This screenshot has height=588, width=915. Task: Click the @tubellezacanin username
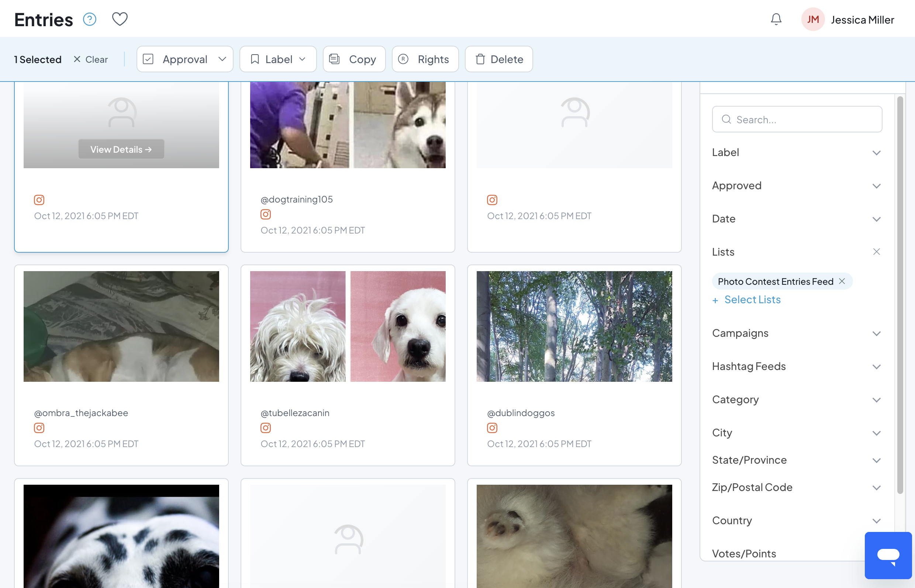click(x=295, y=413)
